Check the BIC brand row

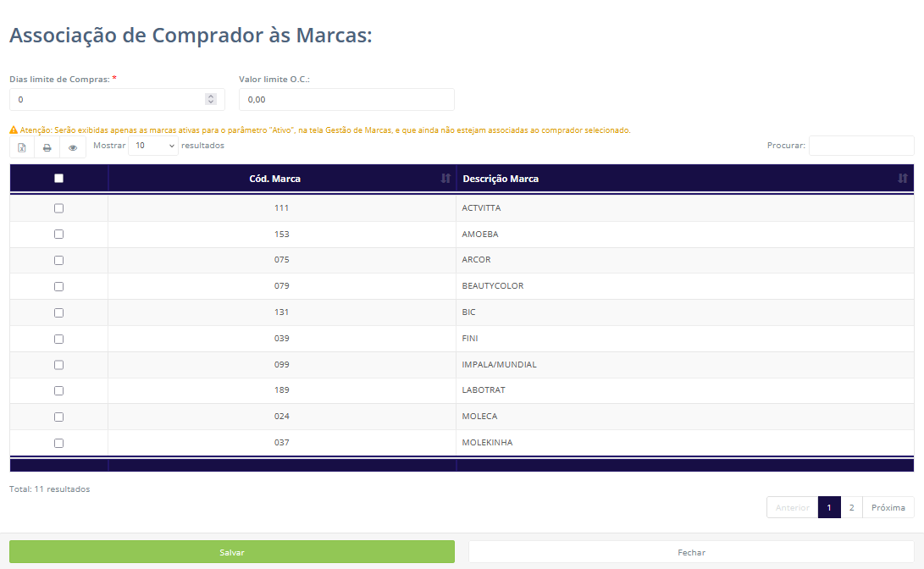[x=59, y=312]
